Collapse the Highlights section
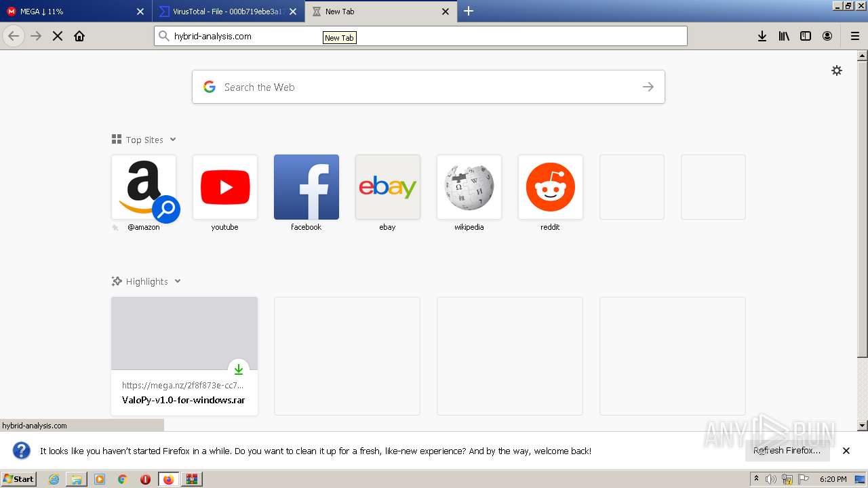 click(178, 281)
